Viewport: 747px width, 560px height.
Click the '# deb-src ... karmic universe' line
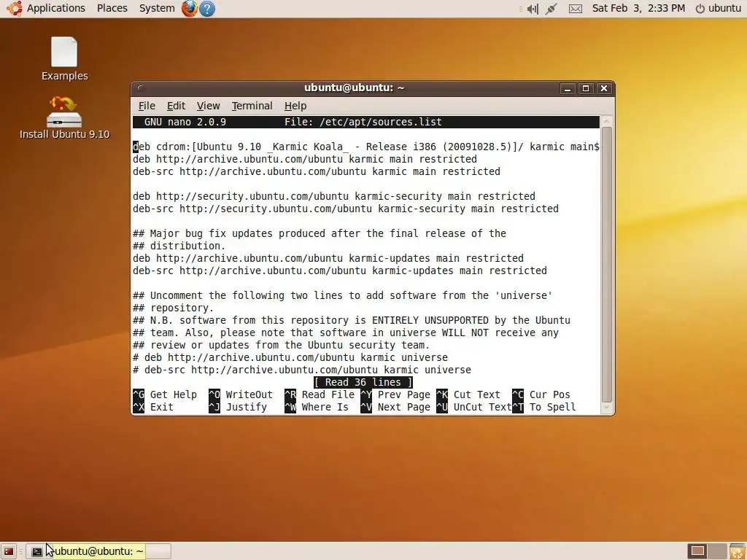point(302,370)
